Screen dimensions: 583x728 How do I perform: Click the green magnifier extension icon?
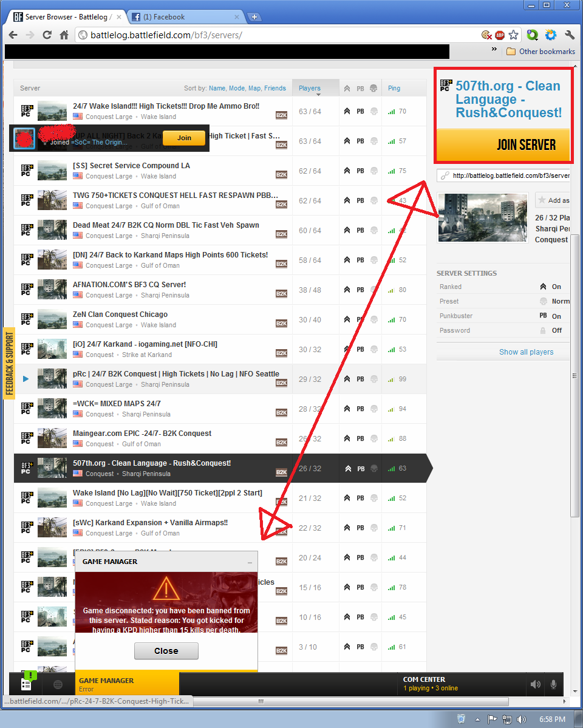[x=532, y=35]
